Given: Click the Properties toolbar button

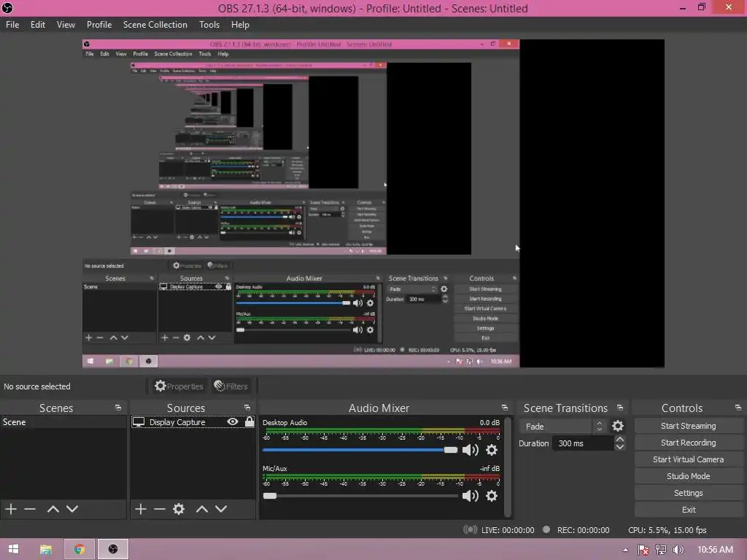Looking at the screenshot, I should (x=179, y=386).
